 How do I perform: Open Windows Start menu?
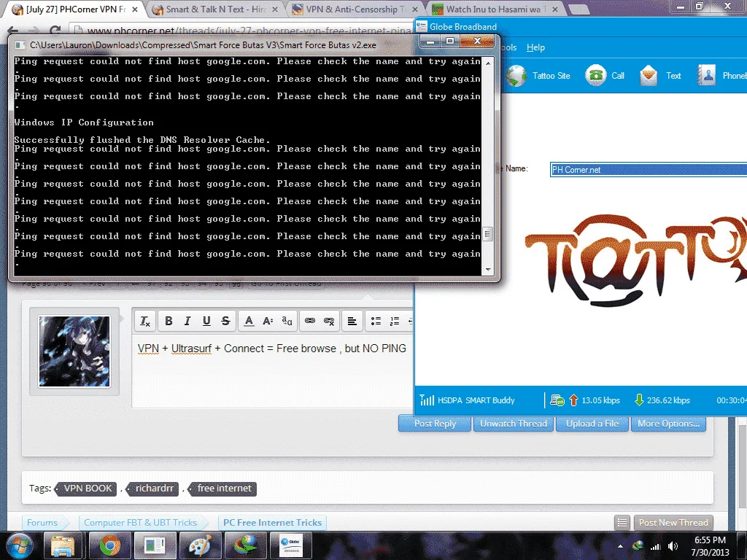(x=19, y=545)
